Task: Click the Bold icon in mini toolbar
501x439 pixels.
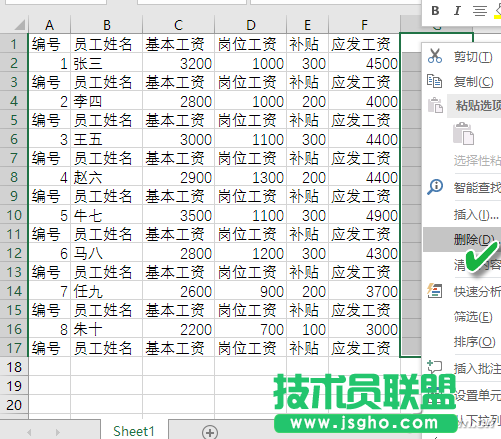Action: tap(435, 11)
